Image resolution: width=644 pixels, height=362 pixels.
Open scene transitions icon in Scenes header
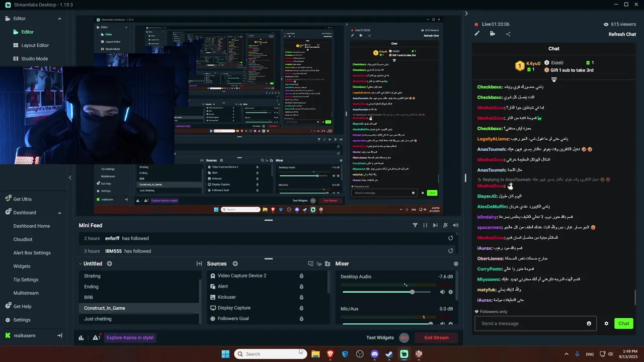199,263
